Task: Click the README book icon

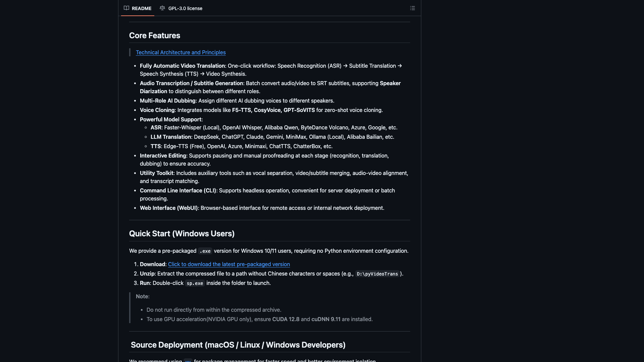Action: point(126,8)
